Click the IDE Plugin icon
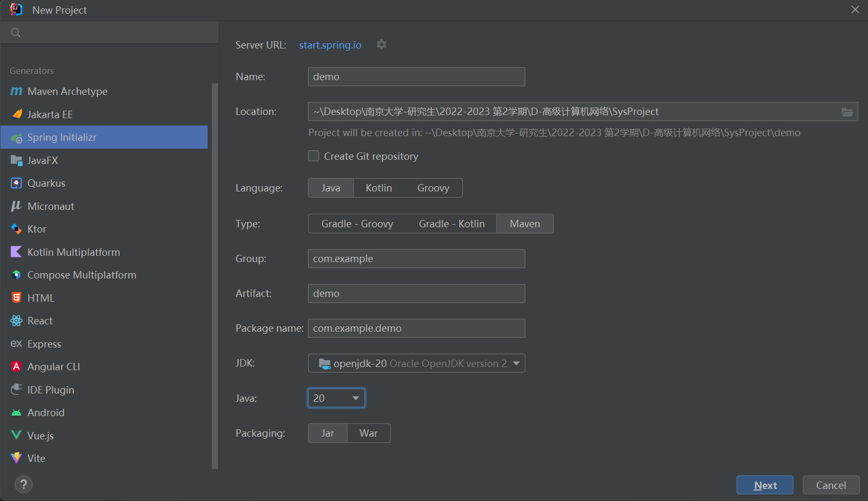 pos(16,390)
